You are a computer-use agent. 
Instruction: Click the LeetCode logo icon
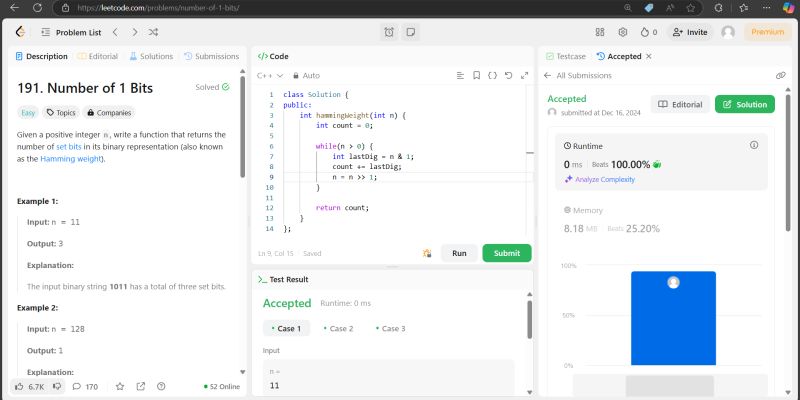pos(20,32)
